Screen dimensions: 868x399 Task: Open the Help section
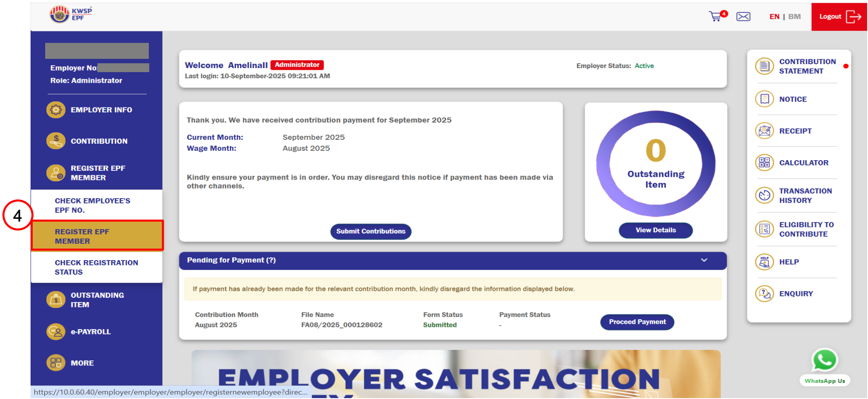click(x=789, y=262)
